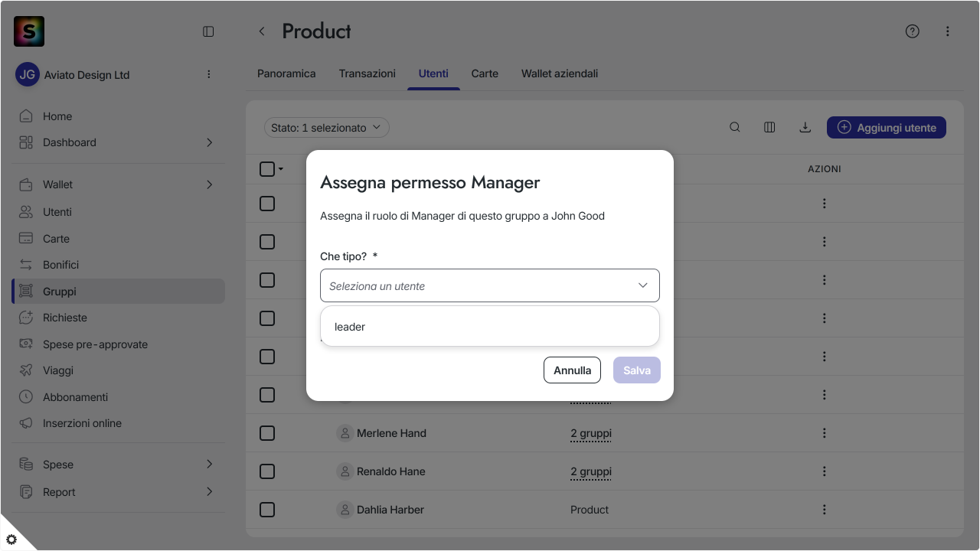Open the column layout icon
The height and width of the screenshot is (551, 980).
(769, 128)
